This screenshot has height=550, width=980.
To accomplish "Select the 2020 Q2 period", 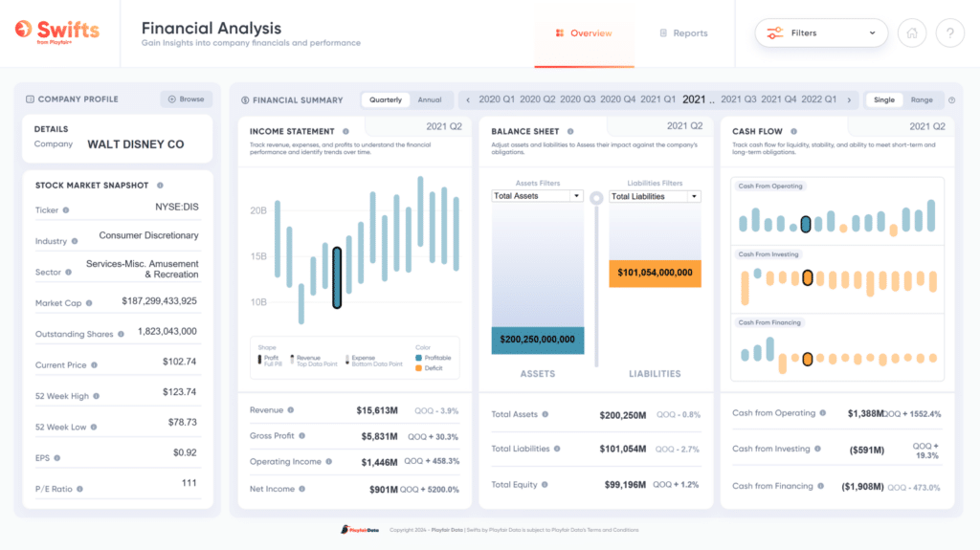I will [x=537, y=99].
